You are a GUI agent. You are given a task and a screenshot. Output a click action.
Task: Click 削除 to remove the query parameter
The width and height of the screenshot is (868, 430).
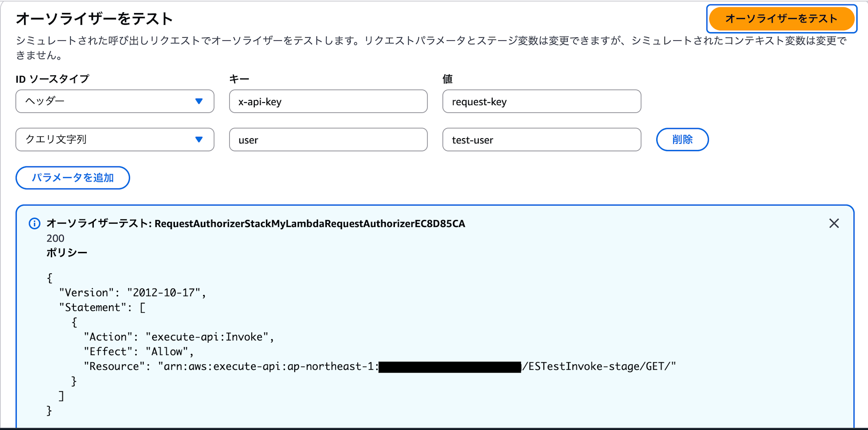(x=682, y=139)
